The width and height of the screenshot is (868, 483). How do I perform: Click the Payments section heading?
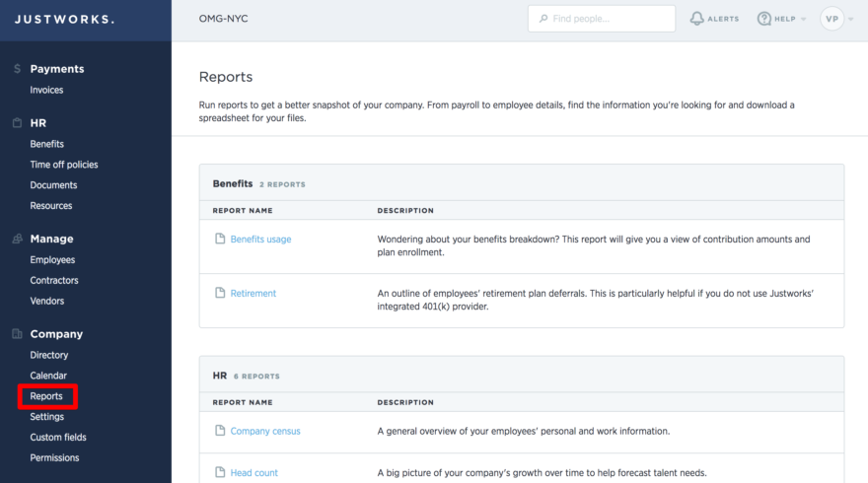coord(57,69)
